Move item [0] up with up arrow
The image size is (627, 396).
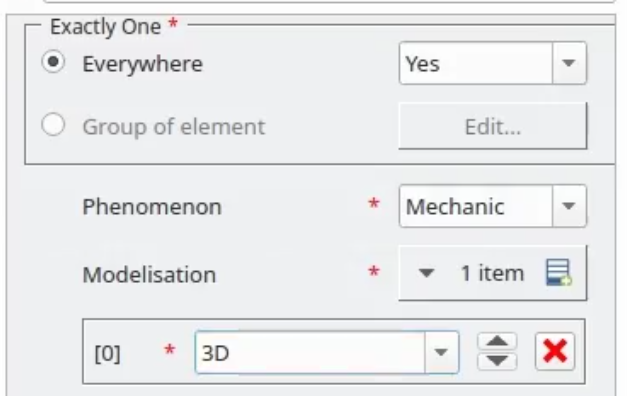pyautogui.click(x=497, y=342)
